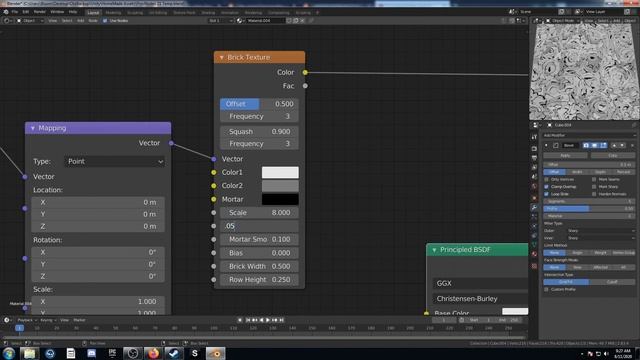Open the Modifiers properties tab (wrench icon)

[x=534, y=207]
